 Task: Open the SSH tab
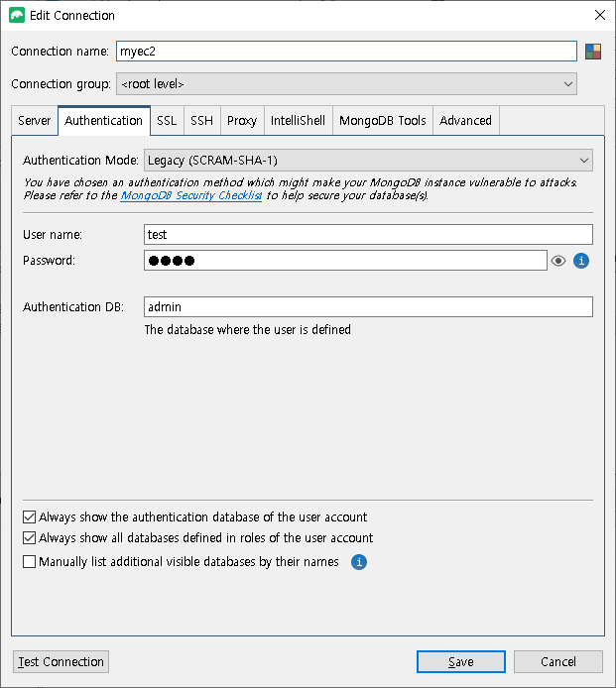(201, 121)
